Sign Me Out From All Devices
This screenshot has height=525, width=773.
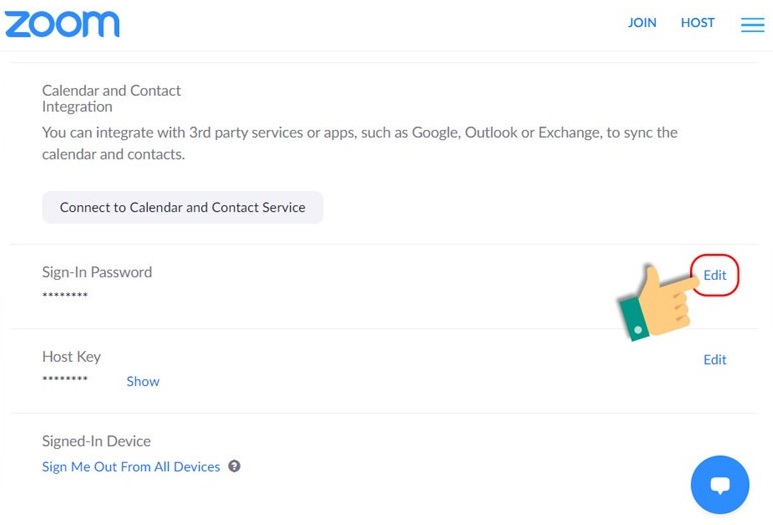tap(131, 467)
